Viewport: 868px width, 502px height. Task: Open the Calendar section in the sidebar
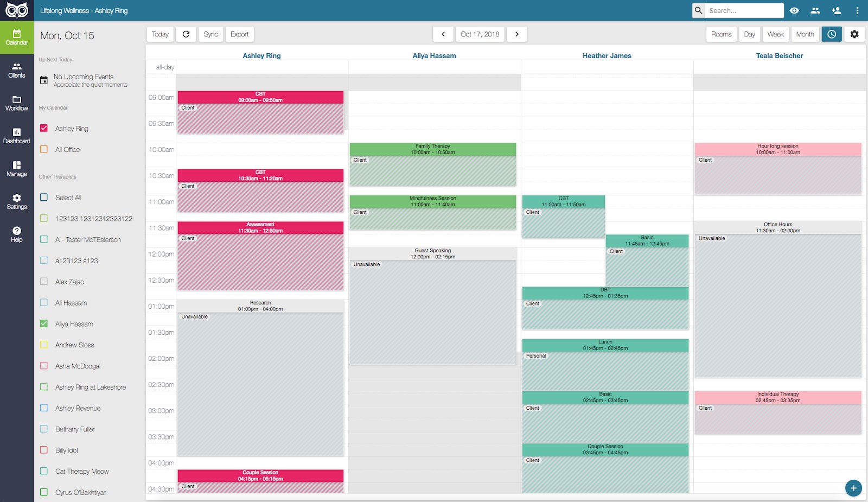click(17, 37)
